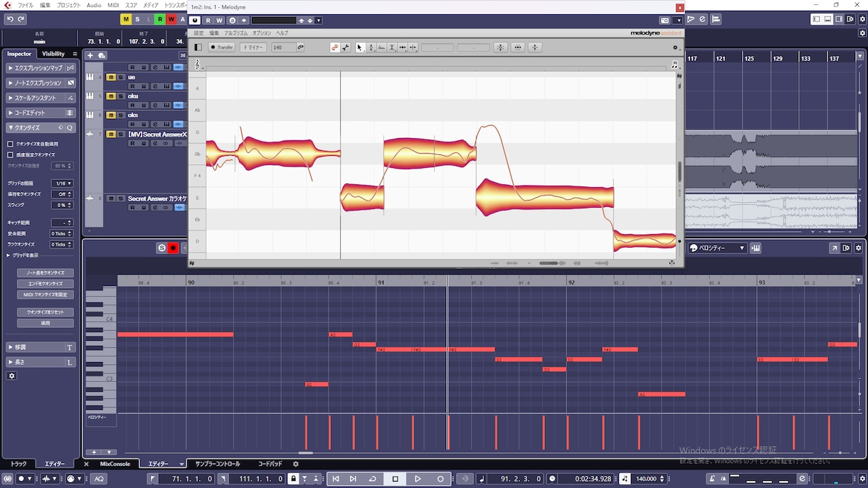Click Cubase undo arrow

pyautogui.click(x=10, y=19)
